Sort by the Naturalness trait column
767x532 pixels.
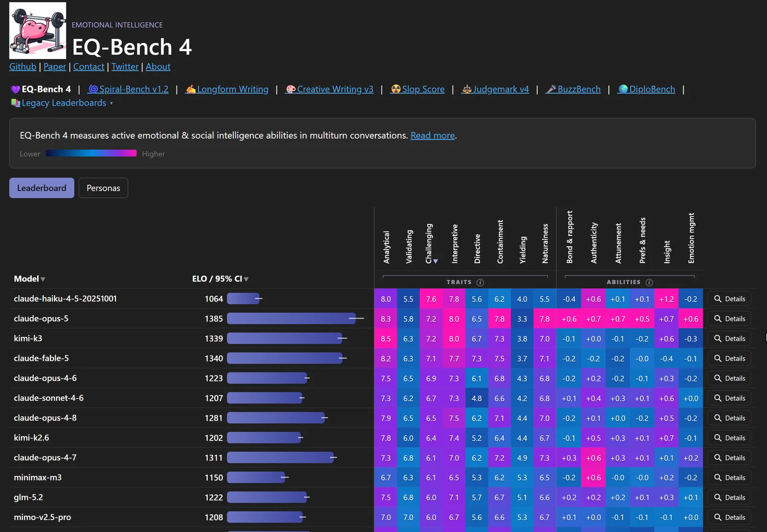pos(545,243)
